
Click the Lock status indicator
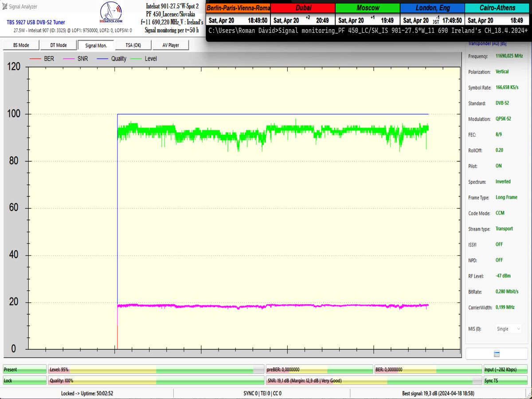click(24, 380)
